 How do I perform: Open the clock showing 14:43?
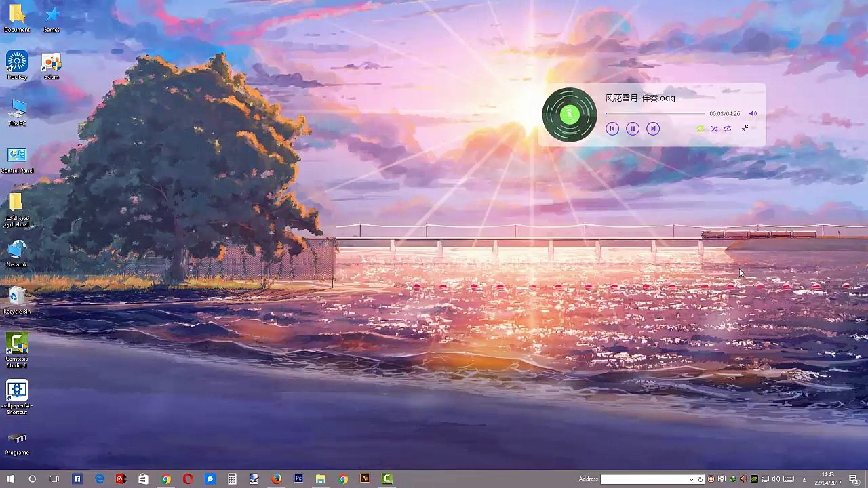tap(828, 479)
